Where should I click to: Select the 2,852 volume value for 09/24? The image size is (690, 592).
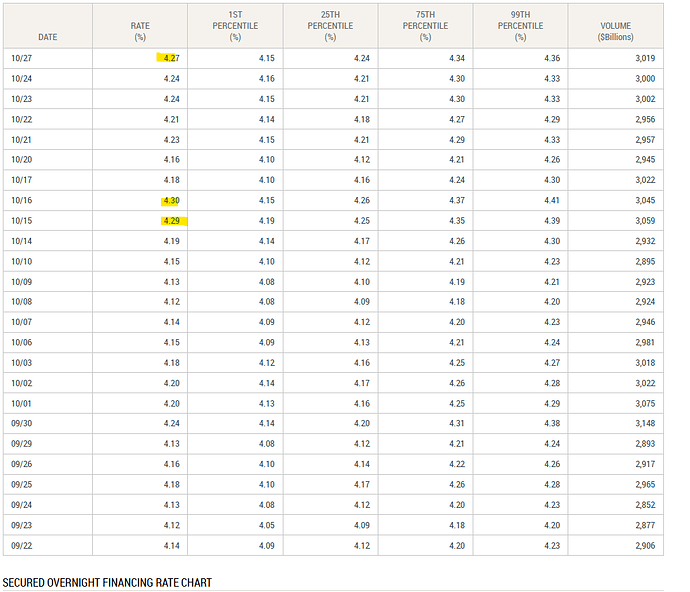pos(643,504)
